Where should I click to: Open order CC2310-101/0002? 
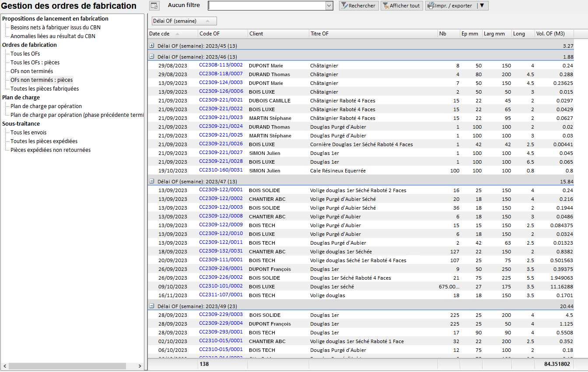[221, 286]
